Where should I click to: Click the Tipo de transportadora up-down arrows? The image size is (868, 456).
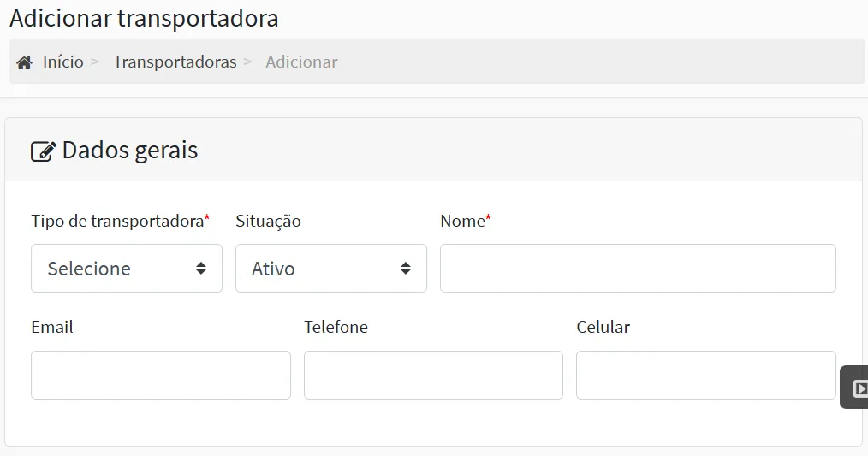(x=201, y=269)
